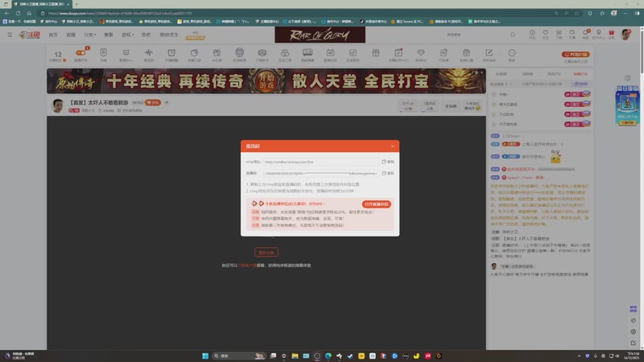This screenshot has height=362, width=644.
Task: Open the streamer points counter showing 12
Action: coord(58,55)
